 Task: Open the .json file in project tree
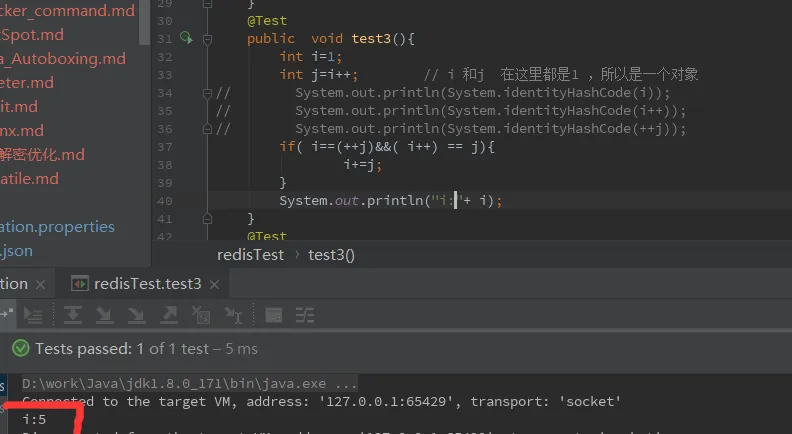coord(16,251)
